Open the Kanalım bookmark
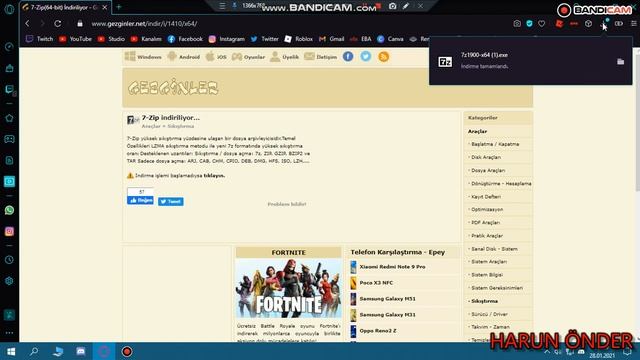640x360 pixels. 146,39
